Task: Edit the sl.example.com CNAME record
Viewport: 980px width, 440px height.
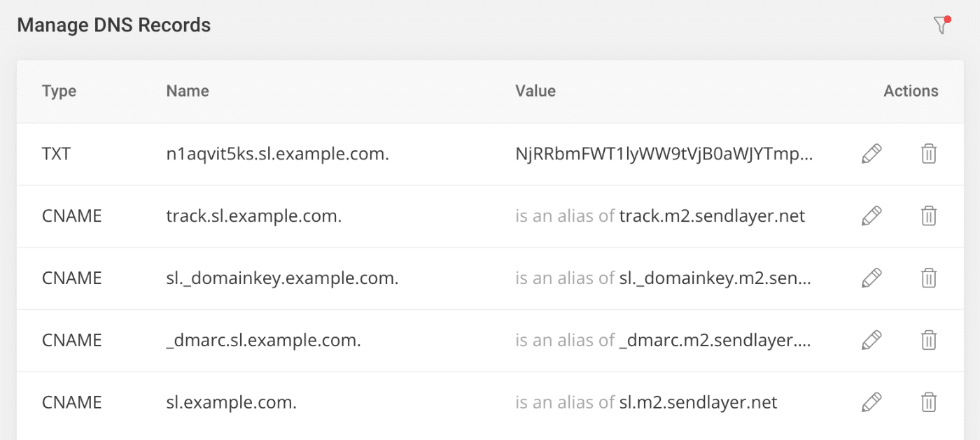Action: click(x=870, y=402)
